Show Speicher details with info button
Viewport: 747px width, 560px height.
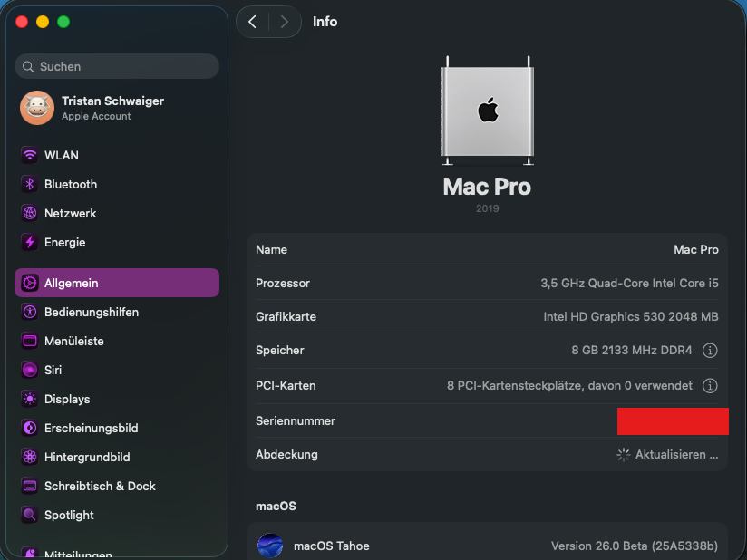(x=710, y=351)
